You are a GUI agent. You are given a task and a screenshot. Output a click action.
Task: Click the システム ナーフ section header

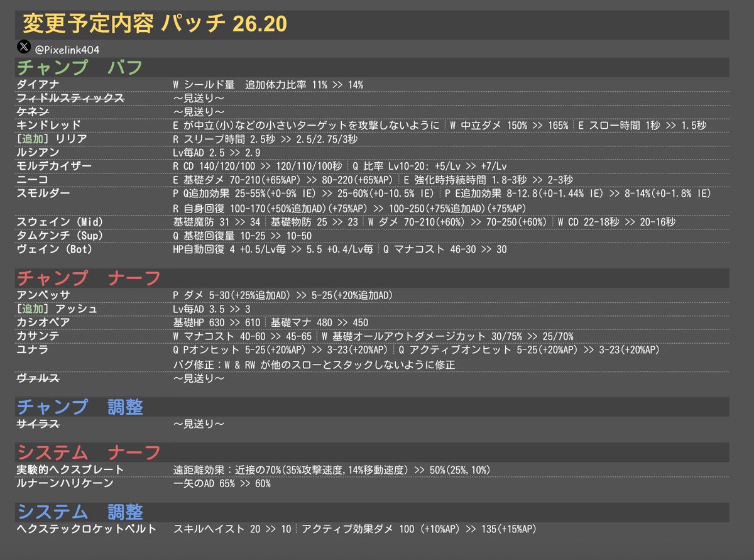89,452
